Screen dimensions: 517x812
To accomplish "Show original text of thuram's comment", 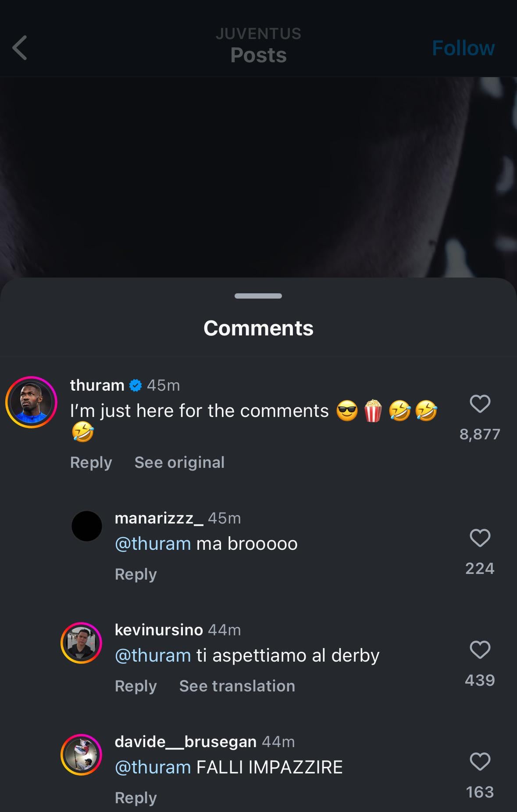I will (179, 463).
